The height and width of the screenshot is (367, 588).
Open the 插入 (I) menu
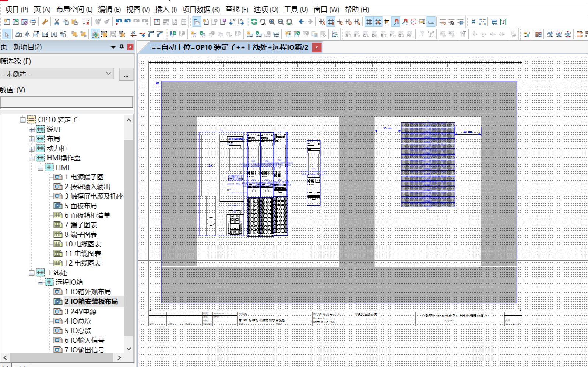(166, 10)
